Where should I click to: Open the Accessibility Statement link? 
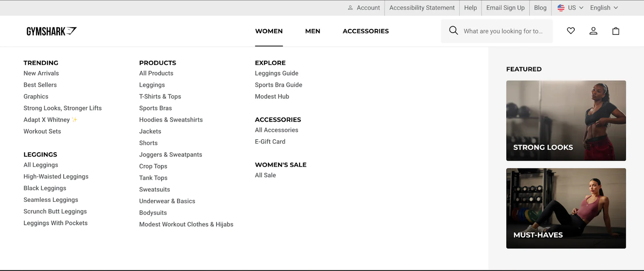coord(422,8)
